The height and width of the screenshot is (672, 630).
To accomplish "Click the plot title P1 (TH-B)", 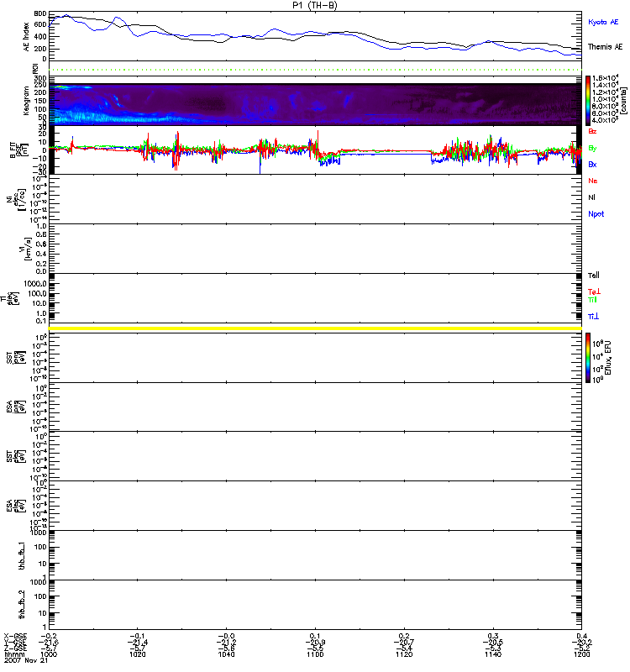I will coord(315,5).
